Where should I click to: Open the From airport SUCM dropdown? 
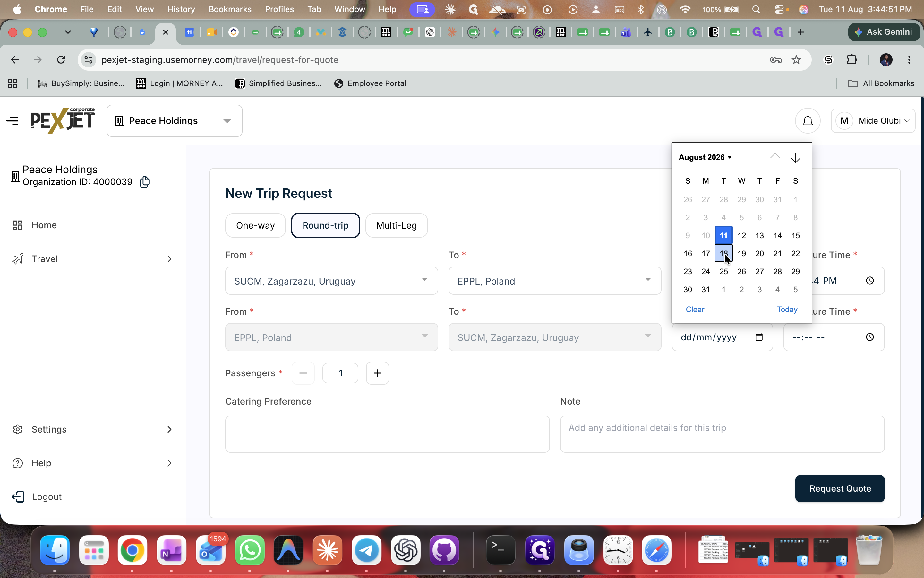click(x=331, y=281)
